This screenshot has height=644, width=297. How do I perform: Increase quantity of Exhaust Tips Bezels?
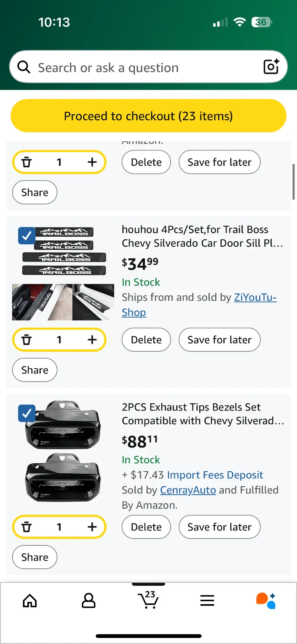(x=92, y=527)
